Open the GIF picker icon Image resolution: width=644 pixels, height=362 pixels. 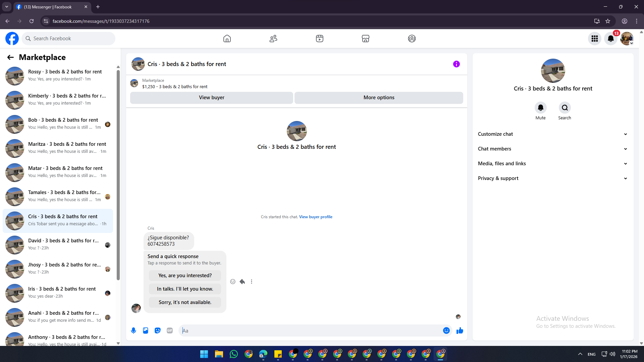click(x=170, y=330)
